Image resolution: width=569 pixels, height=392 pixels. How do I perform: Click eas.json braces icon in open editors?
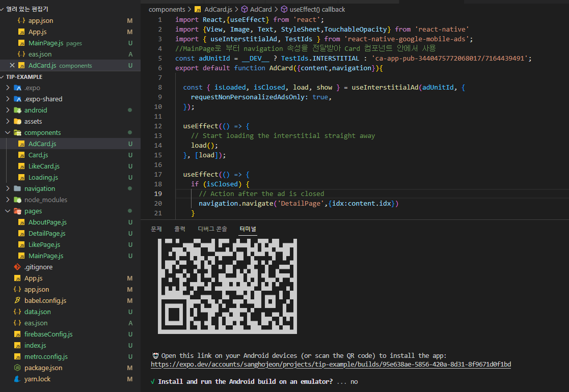(x=21, y=54)
